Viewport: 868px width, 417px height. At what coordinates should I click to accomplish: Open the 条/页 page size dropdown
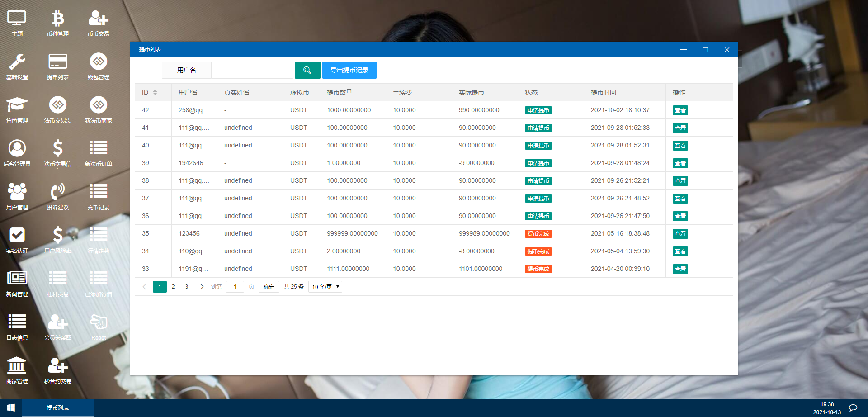pos(325,287)
